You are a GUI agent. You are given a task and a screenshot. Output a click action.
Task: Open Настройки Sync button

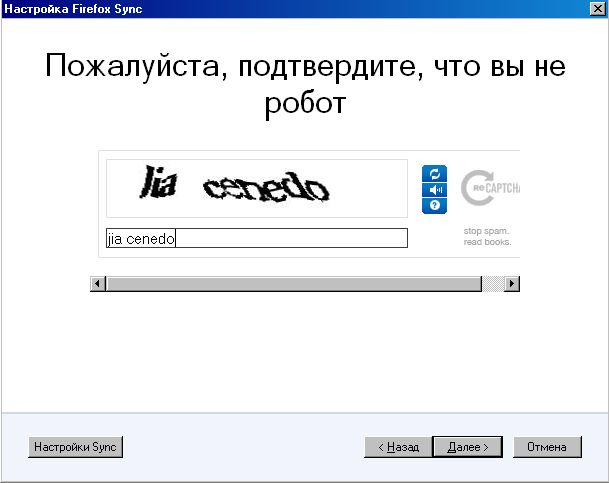coord(75,447)
